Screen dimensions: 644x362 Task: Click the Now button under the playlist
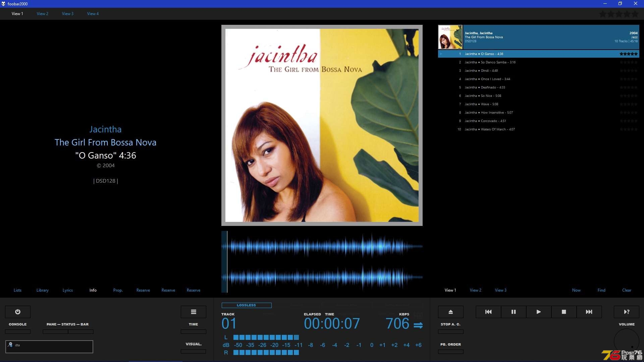[576, 290]
